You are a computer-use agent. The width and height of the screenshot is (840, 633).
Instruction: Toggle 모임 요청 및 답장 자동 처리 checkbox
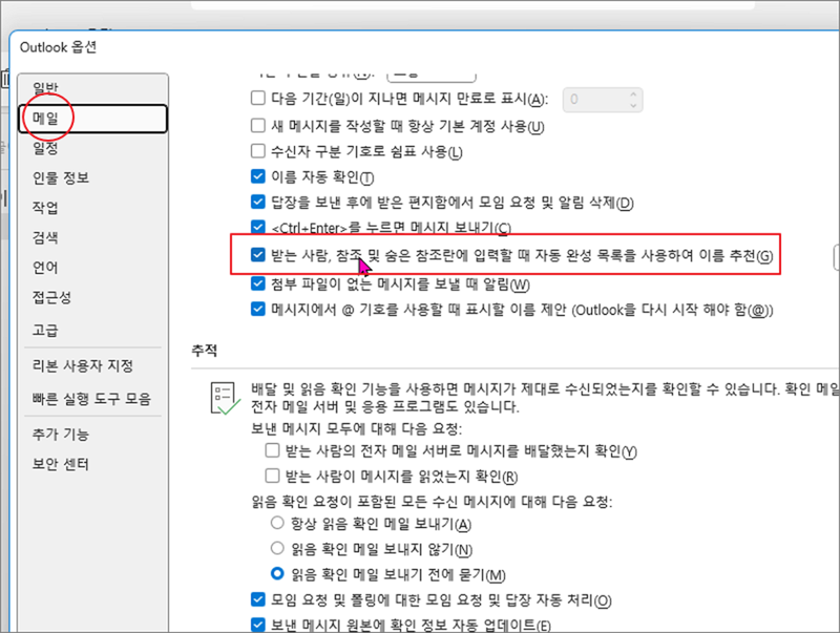pyautogui.click(x=258, y=599)
